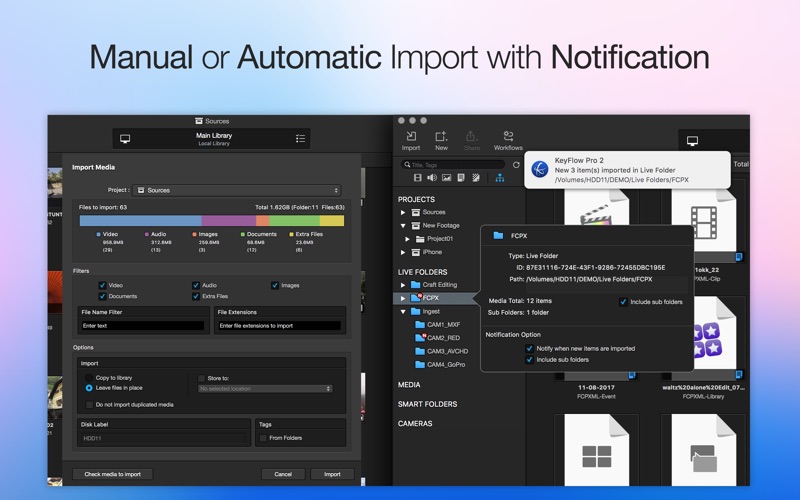Expand the FCPX live folder
The height and width of the screenshot is (500, 800).
click(x=403, y=298)
